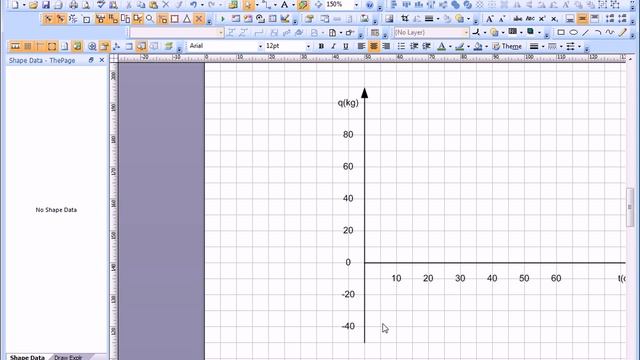Toggle Italic formatting
The image size is (640, 360).
(x=333, y=46)
